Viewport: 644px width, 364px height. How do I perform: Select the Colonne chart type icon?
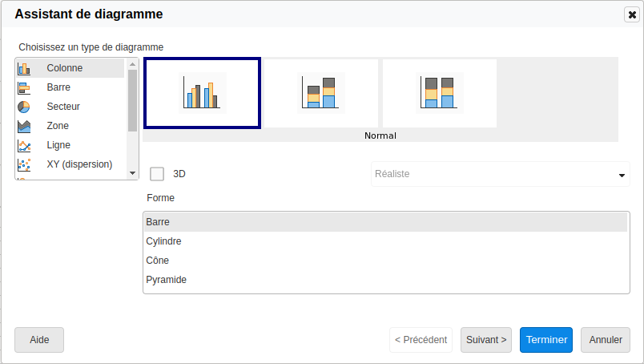(x=24, y=68)
